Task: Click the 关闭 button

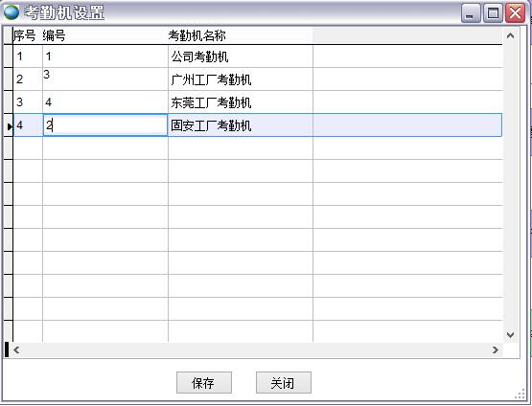Action: (284, 383)
